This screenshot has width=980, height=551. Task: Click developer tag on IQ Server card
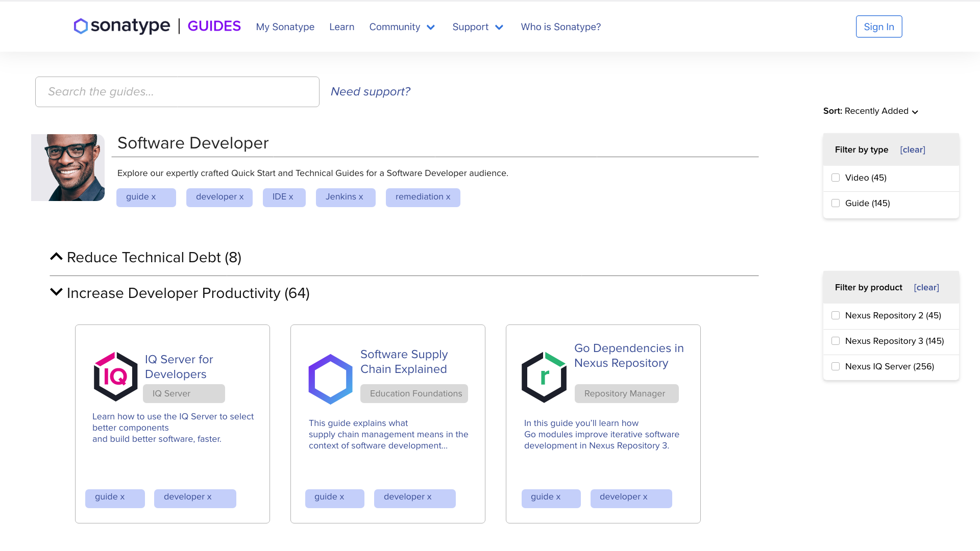click(x=195, y=498)
